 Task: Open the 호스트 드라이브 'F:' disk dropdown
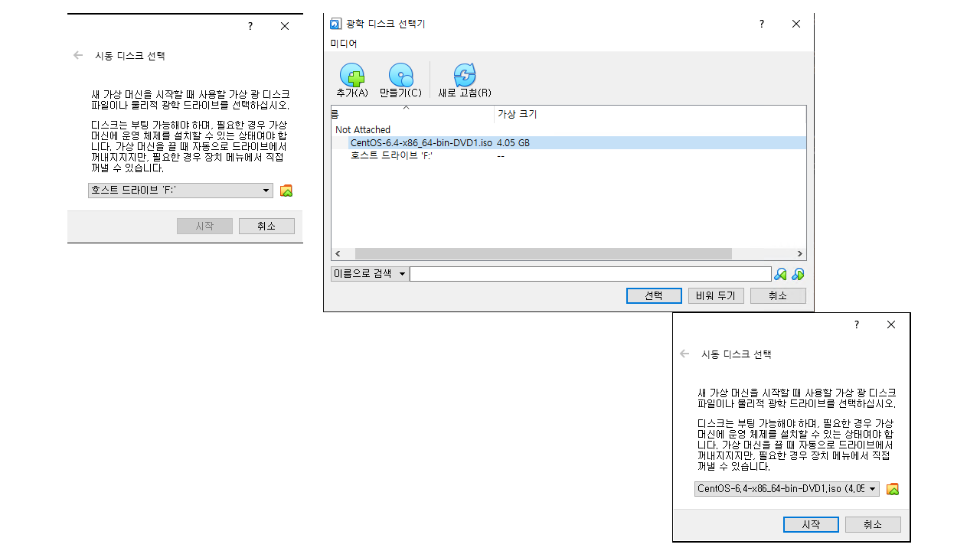181,191
